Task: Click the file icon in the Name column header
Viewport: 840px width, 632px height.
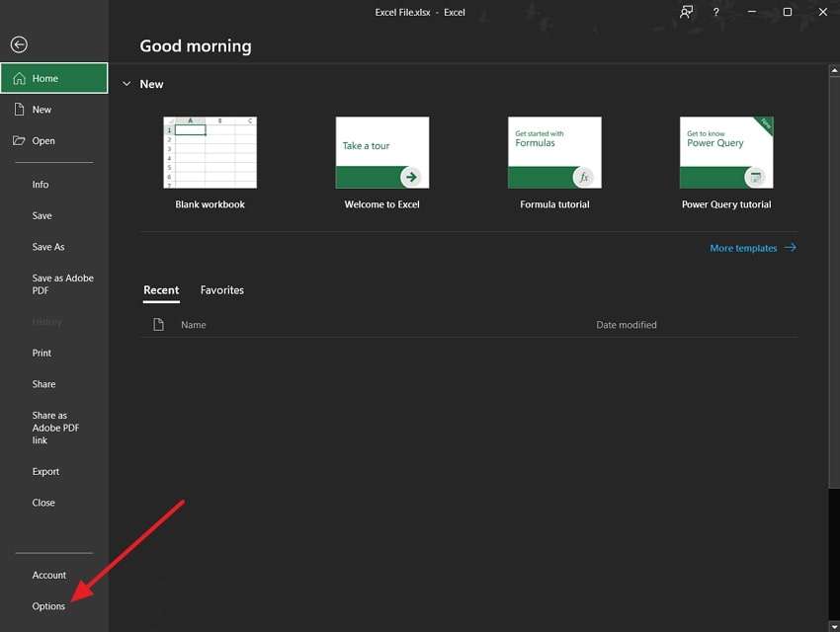Action: pos(158,324)
